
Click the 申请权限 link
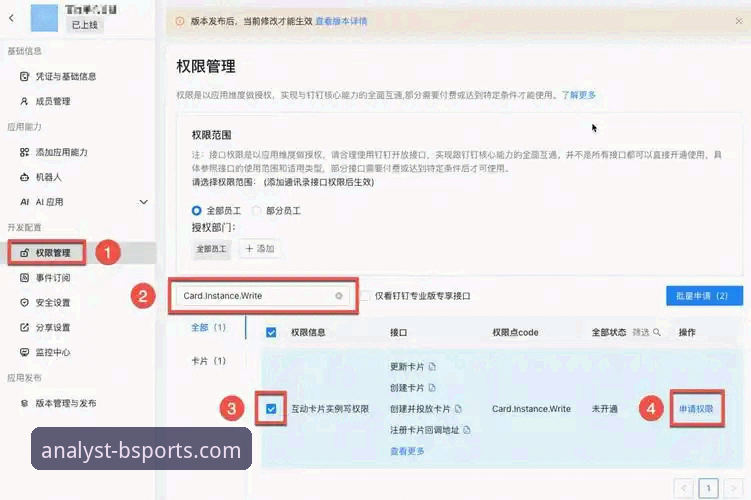(x=696, y=409)
